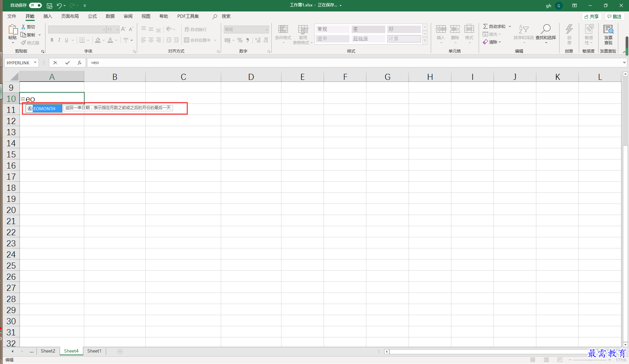Click the Save icon in title bar
The height and width of the screenshot is (364, 629).
tap(50, 5)
